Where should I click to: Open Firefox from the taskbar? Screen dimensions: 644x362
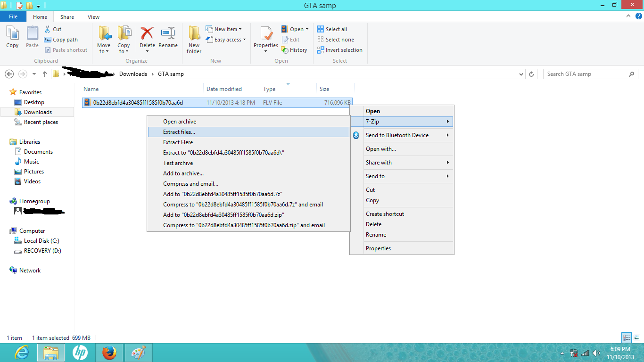[109, 353]
